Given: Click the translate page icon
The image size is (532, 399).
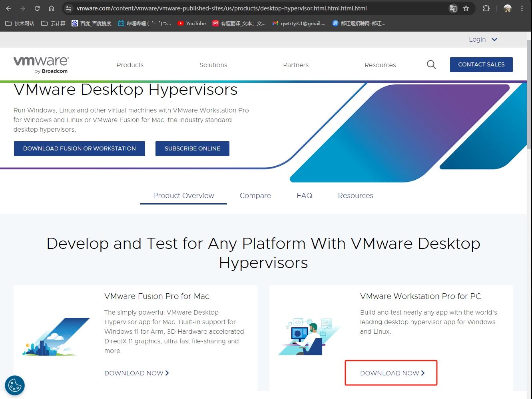Looking at the screenshot, I should (453, 8).
